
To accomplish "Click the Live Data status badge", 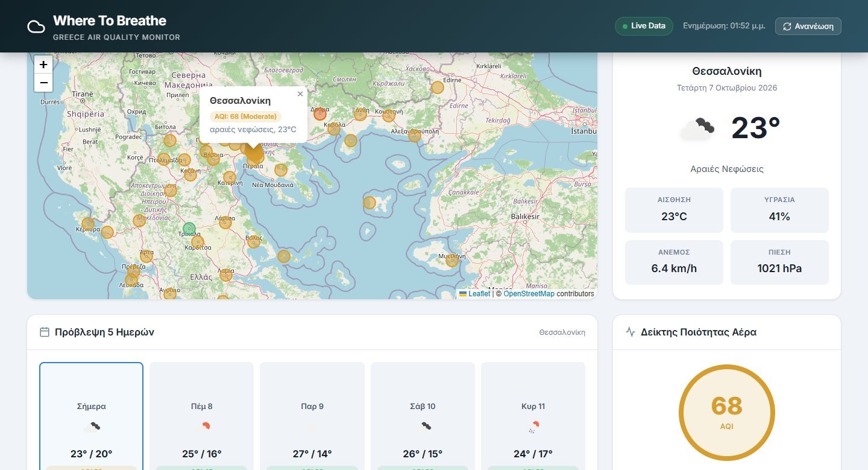I will (x=644, y=27).
